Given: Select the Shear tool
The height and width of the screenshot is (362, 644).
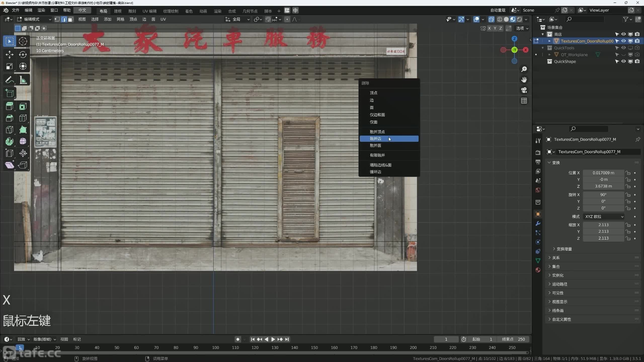Looking at the screenshot, I should click(9, 165).
